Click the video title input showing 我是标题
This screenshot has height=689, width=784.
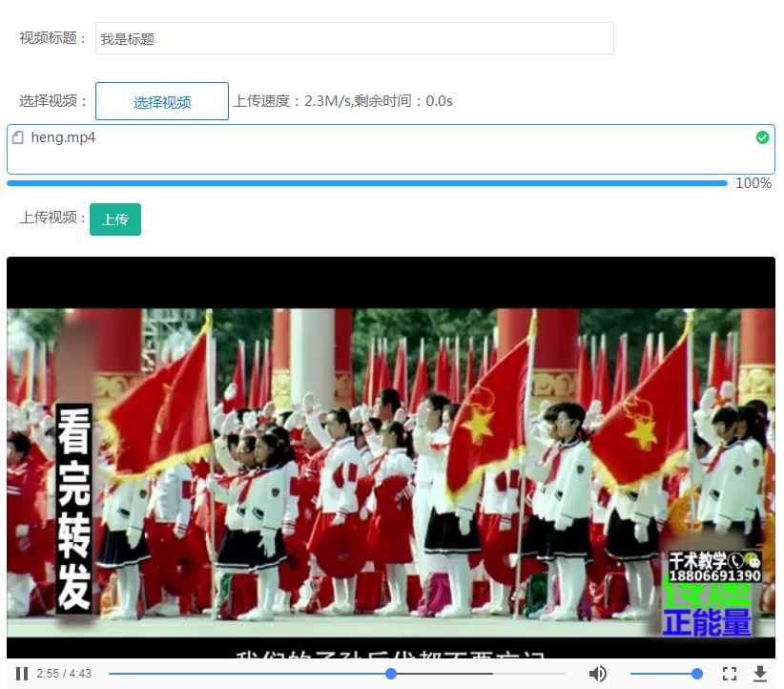(353, 38)
